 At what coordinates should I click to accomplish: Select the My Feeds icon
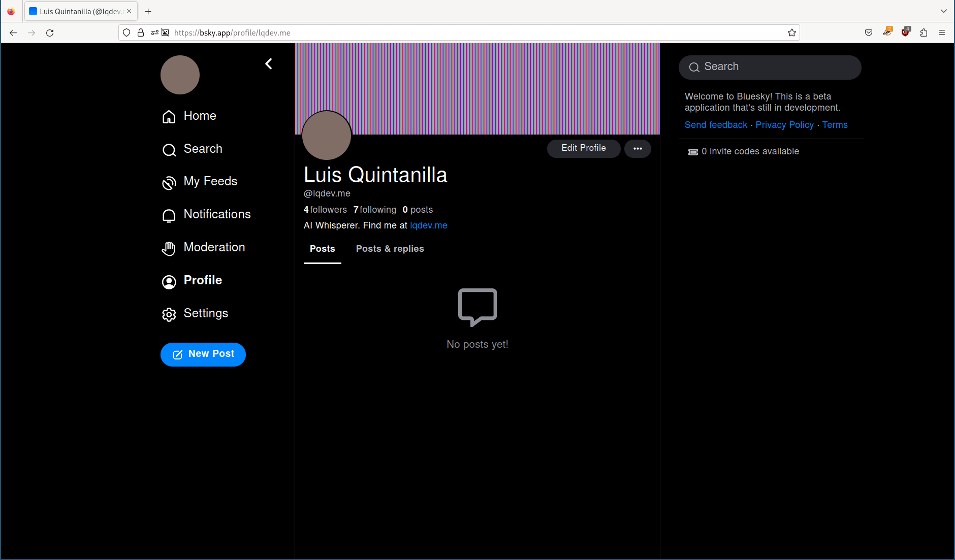169,183
